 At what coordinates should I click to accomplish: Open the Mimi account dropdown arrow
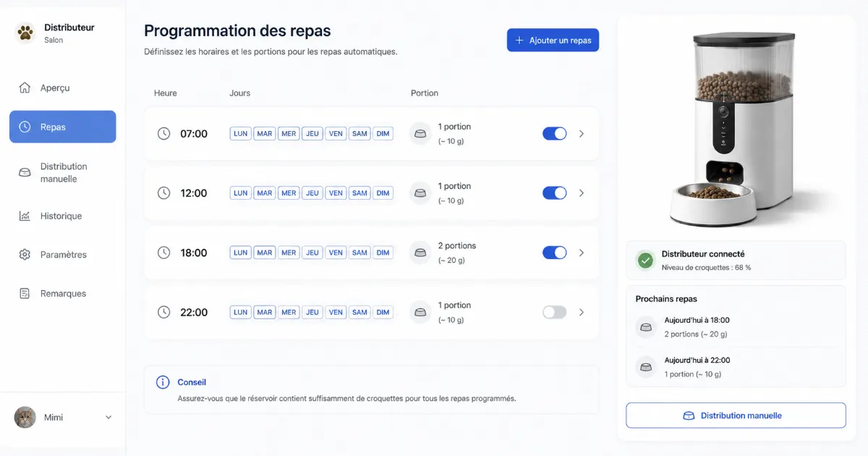109,417
